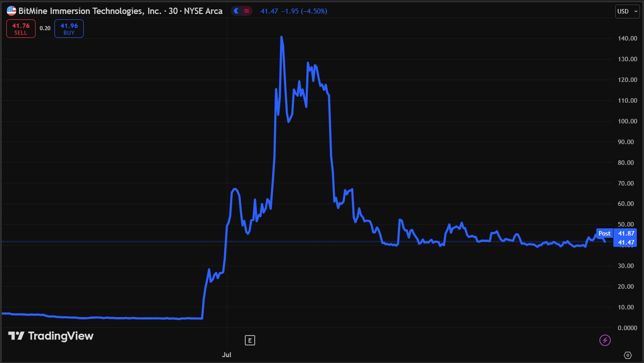Screen dimensions: 644x363
Task: Open chart settings hexagon icon
Action: [628, 355]
